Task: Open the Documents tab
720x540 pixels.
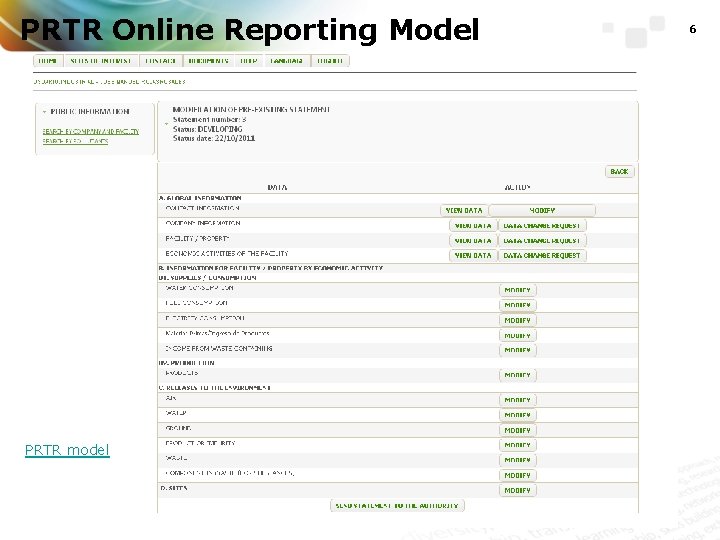Action: (208, 61)
